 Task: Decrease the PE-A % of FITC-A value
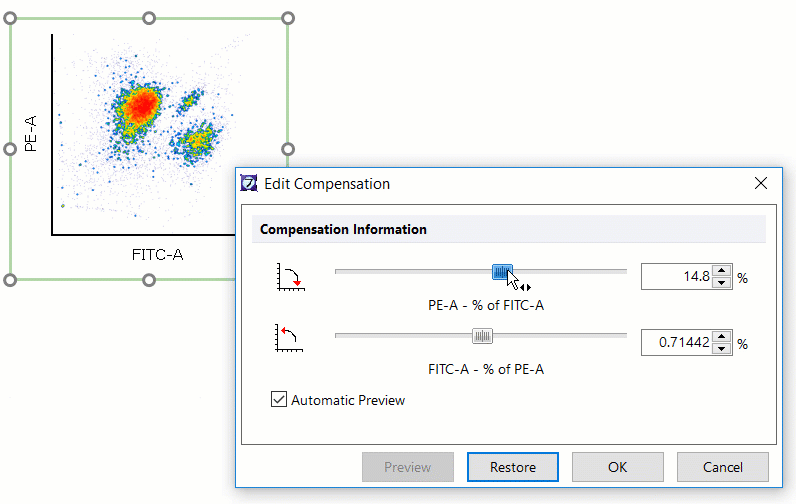[723, 283]
